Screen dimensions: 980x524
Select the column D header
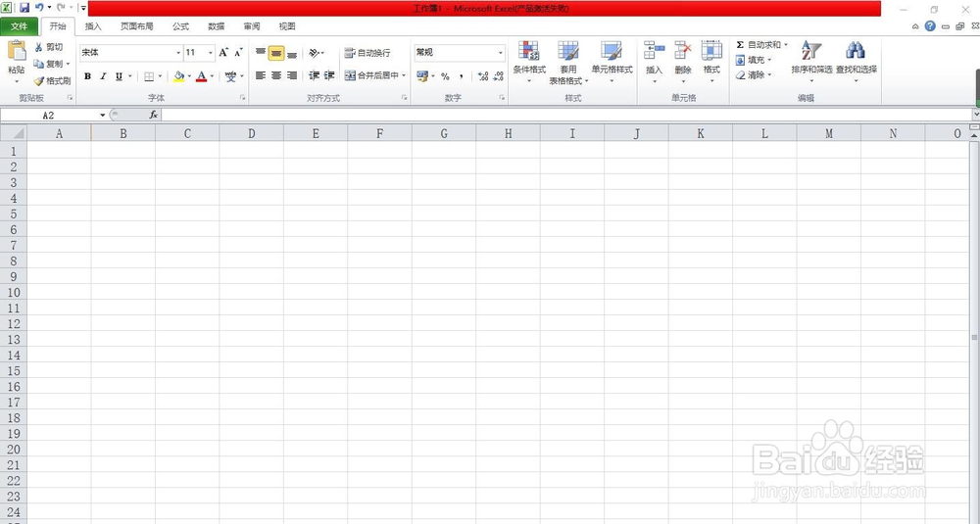point(251,133)
